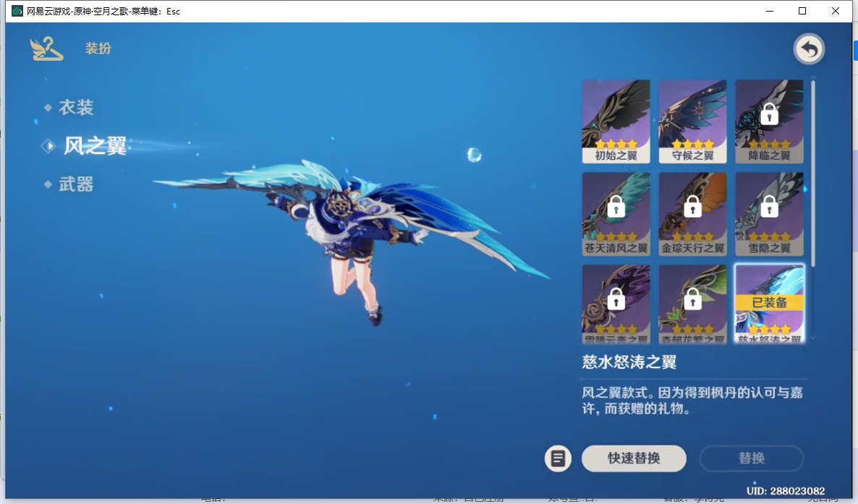Click the scroll down arrow of glider list

click(813, 338)
